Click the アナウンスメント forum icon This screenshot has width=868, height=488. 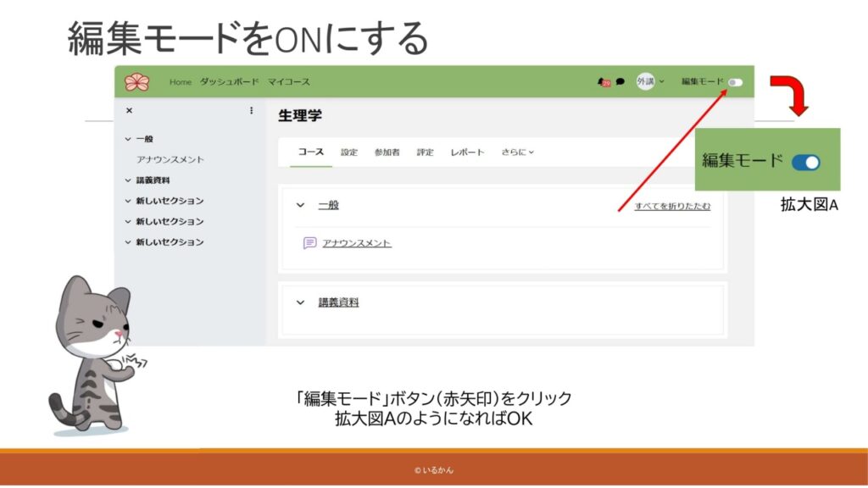click(310, 243)
